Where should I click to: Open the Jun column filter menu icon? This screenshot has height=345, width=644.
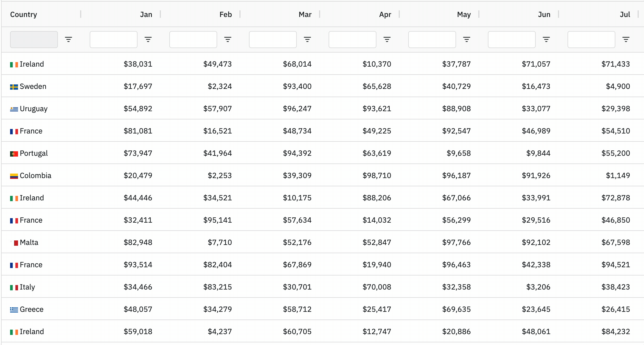[x=546, y=40]
